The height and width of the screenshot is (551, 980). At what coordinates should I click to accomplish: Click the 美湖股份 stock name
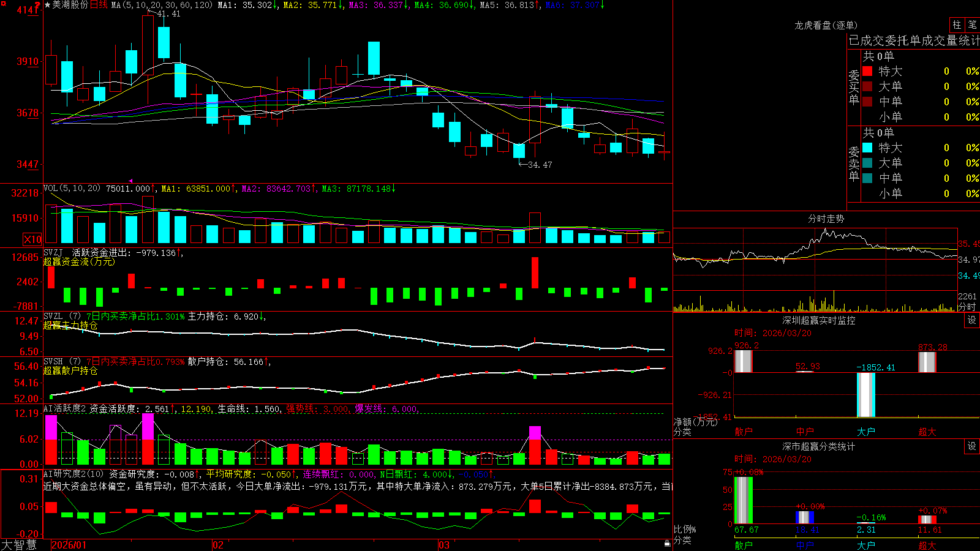[x=70, y=5]
